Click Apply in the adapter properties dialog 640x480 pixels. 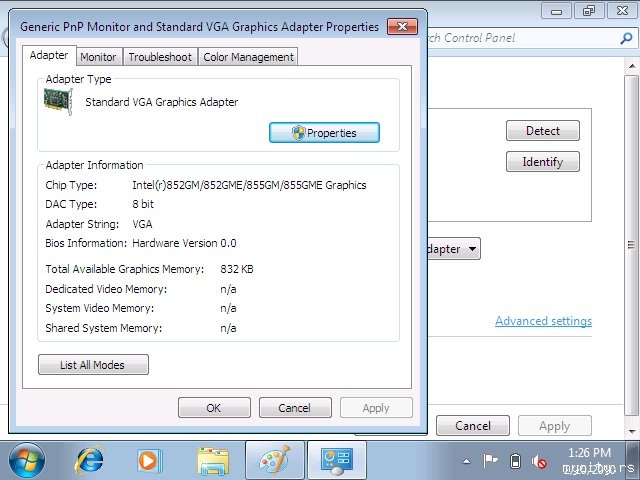pyautogui.click(x=376, y=408)
